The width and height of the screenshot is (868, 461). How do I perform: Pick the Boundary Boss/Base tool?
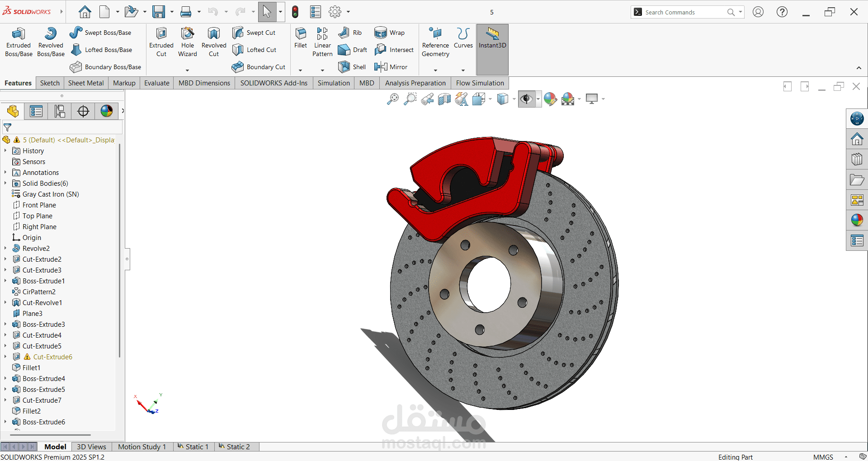tap(105, 67)
